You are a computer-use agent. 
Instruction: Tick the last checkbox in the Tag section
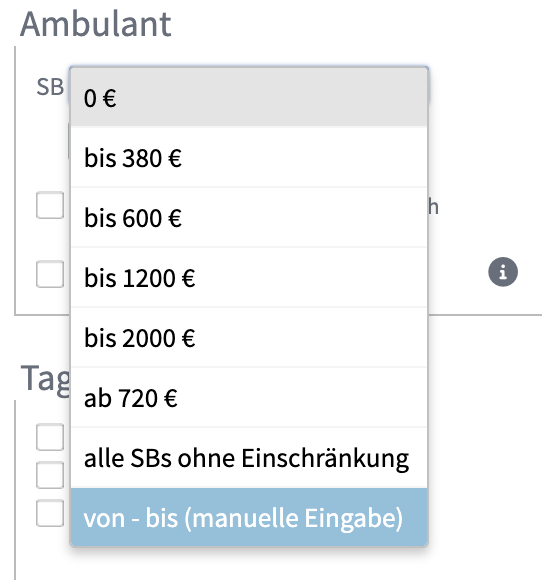[x=50, y=513]
